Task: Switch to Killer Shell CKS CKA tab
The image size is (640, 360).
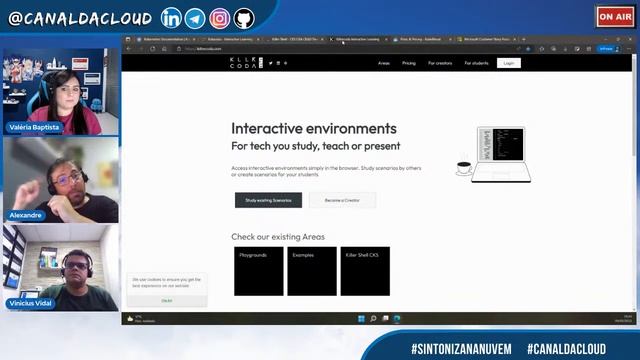Action: pos(294,40)
